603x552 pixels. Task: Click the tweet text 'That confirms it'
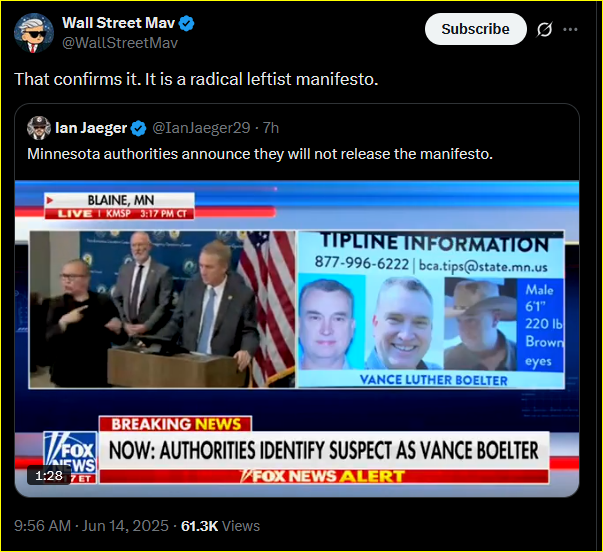tap(196, 79)
